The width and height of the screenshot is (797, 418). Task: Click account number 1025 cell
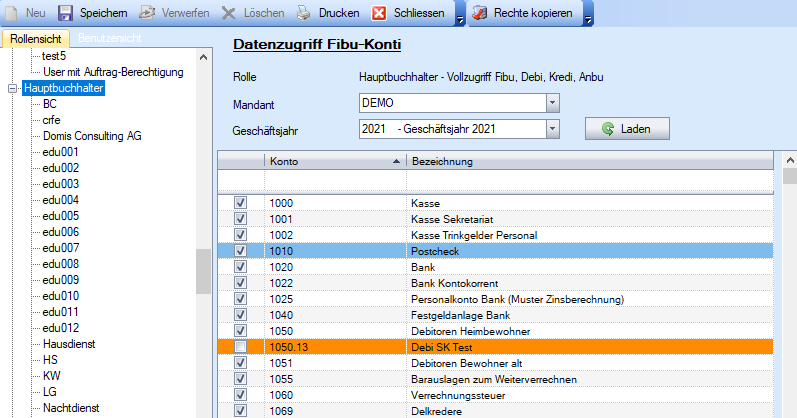coord(335,299)
